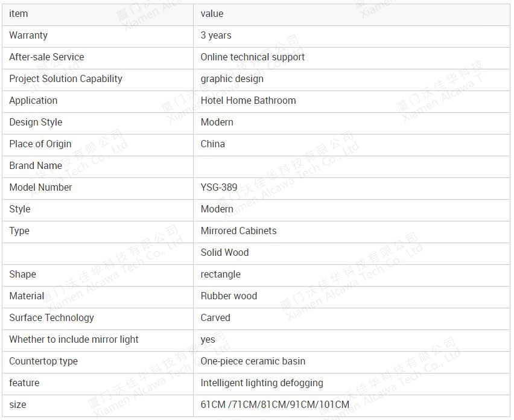Select 'Hotel Home Bathroom' application value
The image size is (514, 420).
[x=248, y=100]
